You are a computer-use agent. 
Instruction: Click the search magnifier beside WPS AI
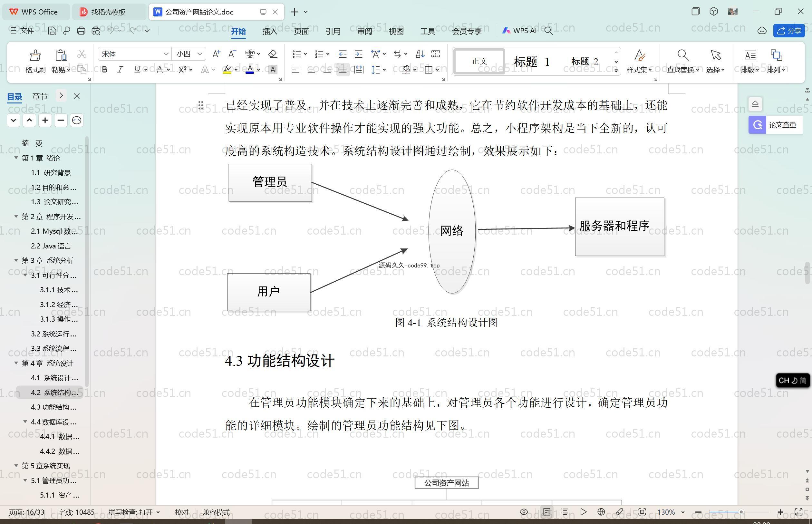coord(548,31)
